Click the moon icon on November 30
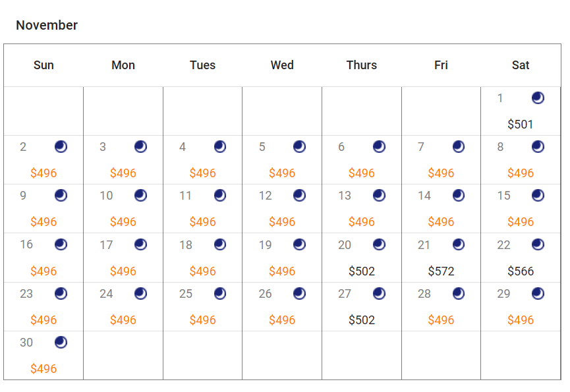Screen dimensions: 570x392 (61, 342)
